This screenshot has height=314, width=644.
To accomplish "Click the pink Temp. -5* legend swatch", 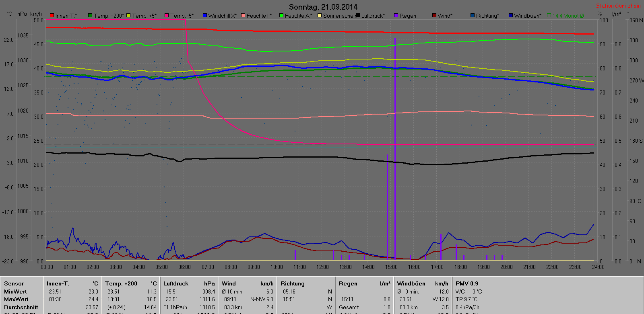I will click(x=167, y=15).
